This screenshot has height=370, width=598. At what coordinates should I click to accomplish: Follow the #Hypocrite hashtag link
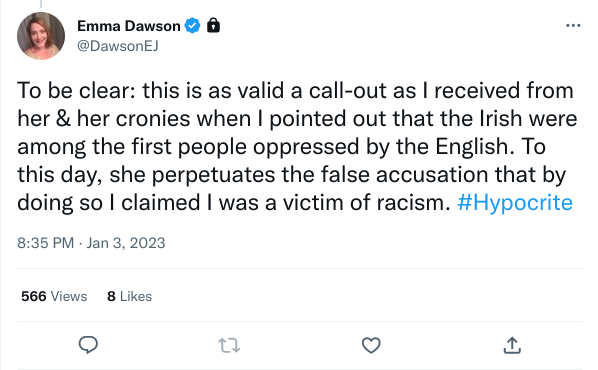(x=515, y=202)
